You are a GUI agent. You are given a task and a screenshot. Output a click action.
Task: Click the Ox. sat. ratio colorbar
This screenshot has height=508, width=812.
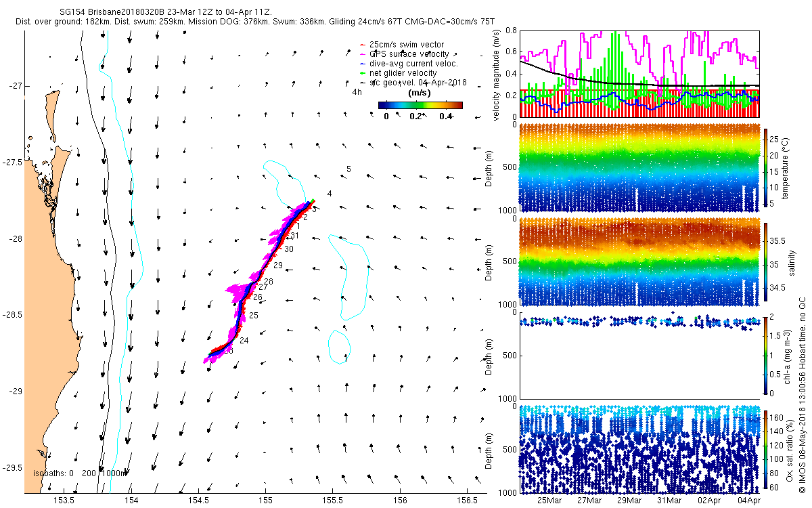766,449
